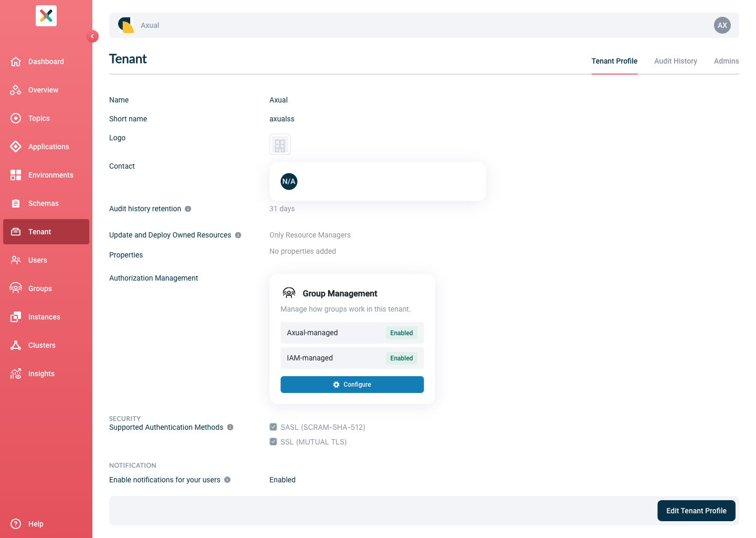Screen dimensions: 756x538
Task: Click the Edit Tenant Profile button
Action: click(696, 511)
